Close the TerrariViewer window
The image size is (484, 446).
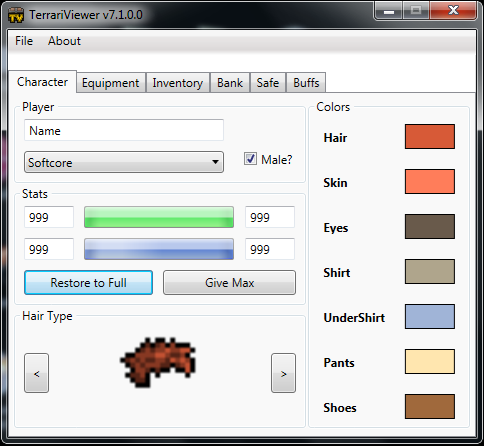[453, 11]
